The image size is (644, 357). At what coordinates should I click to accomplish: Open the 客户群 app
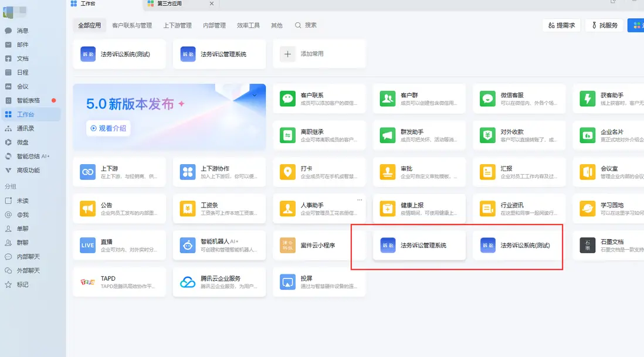coord(419,99)
